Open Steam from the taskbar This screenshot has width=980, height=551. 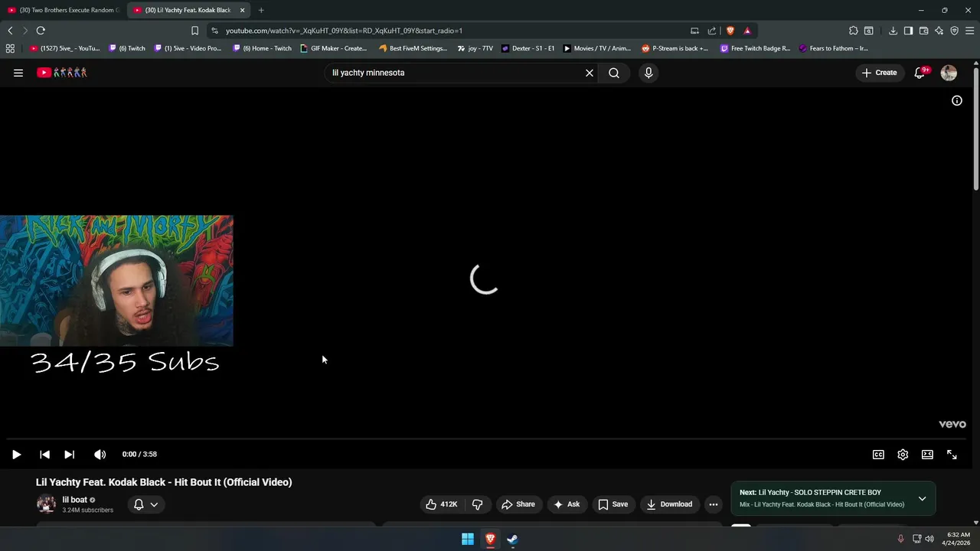pos(512,540)
